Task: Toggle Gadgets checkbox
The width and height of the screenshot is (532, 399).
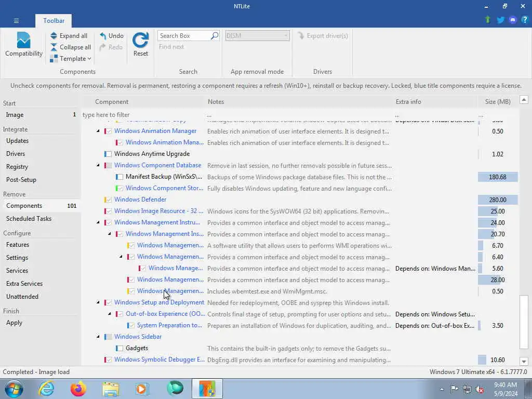Action: tap(120, 348)
